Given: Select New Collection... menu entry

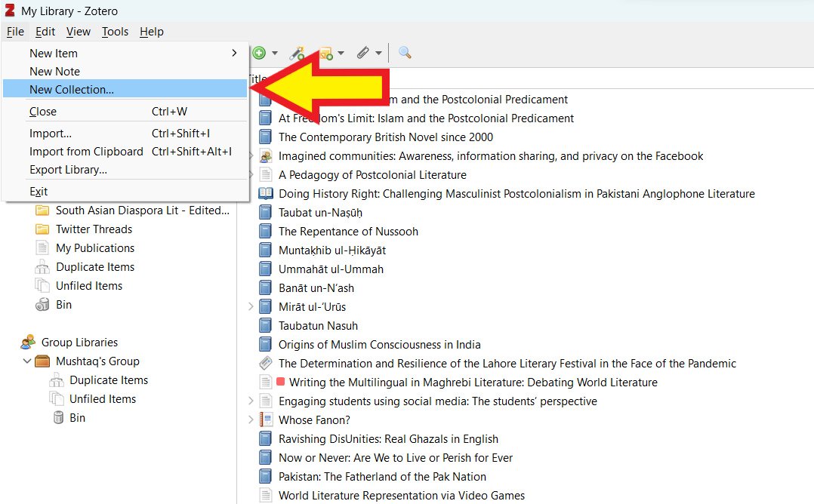Looking at the screenshot, I should coord(125,89).
